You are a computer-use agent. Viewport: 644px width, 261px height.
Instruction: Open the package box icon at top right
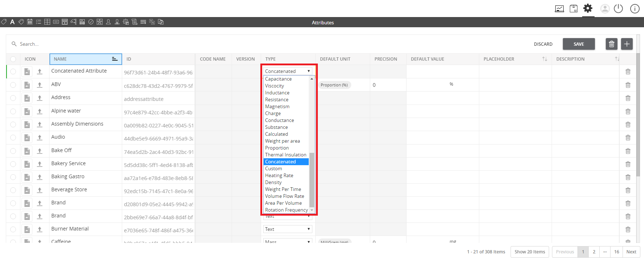tap(573, 9)
